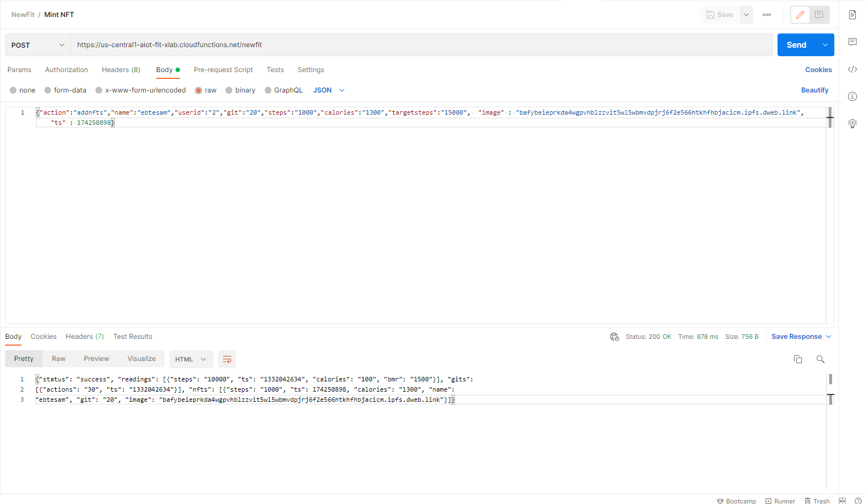
Task: Open the Runner from the status bar
Action: [x=780, y=501]
